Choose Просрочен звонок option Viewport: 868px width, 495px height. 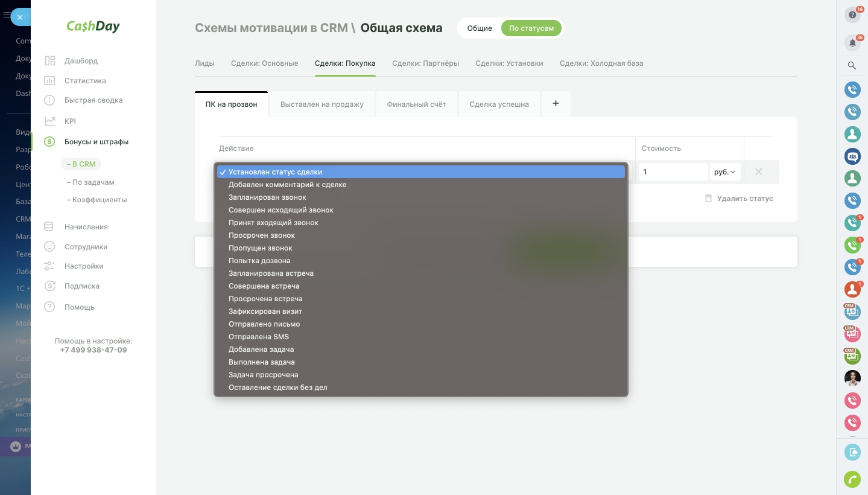tap(421, 235)
